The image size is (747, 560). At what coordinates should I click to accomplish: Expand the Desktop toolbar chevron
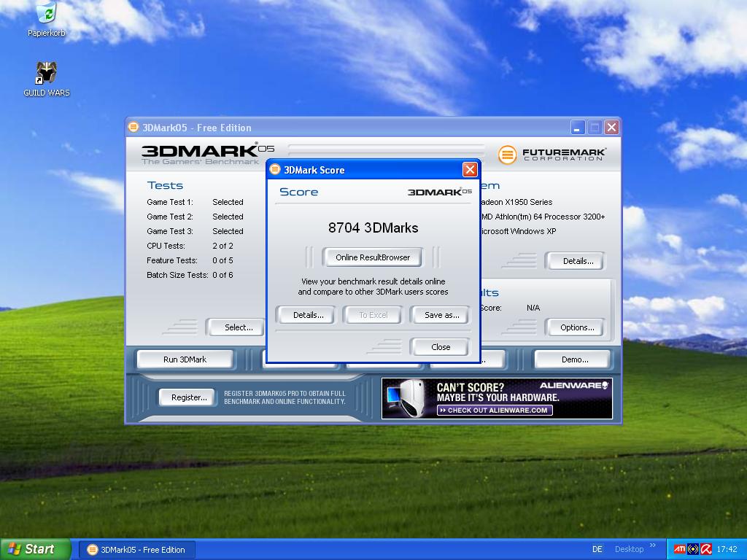point(653,545)
